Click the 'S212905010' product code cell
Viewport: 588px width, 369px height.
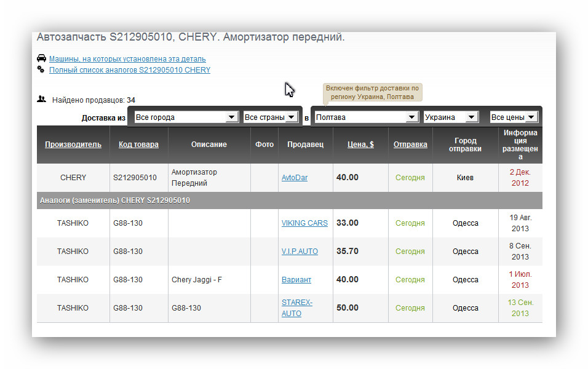pyautogui.click(x=139, y=178)
